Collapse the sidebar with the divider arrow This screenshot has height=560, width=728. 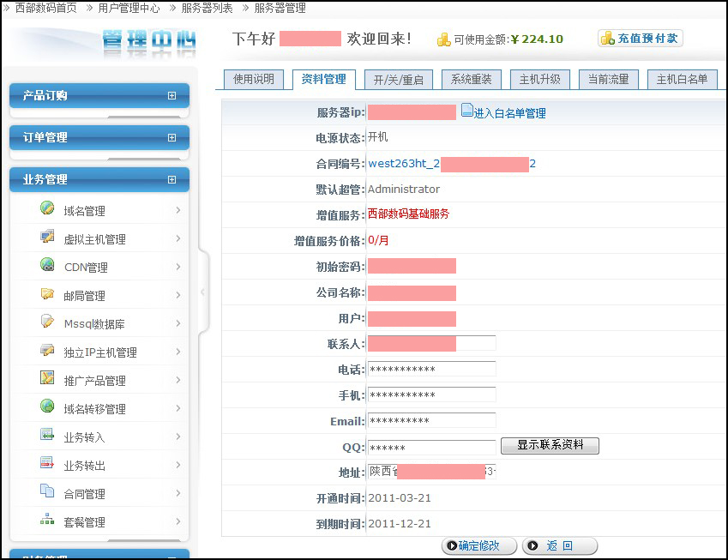tap(202, 292)
